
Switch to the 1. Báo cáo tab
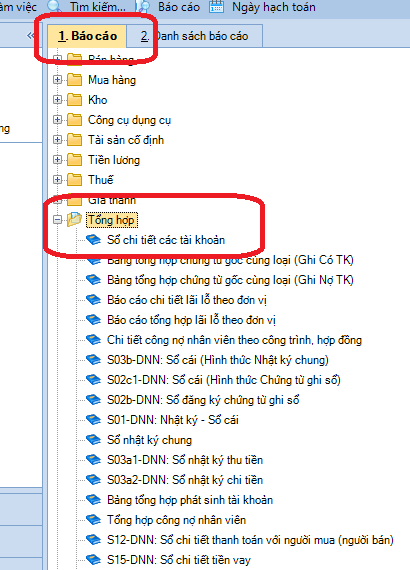pyautogui.click(x=87, y=36)
